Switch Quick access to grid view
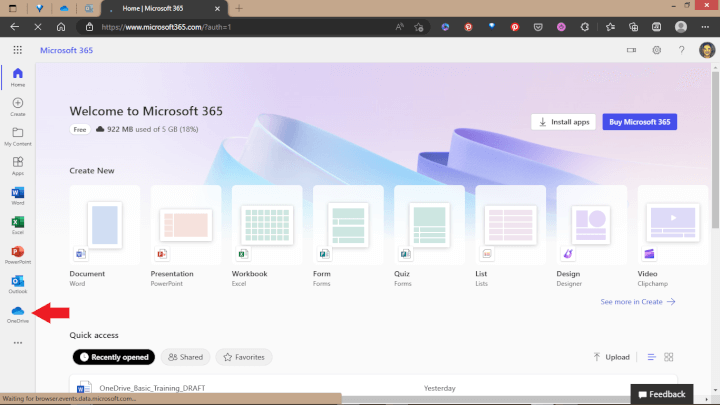The width and height of the screenshot is (720, 405). 669,357
